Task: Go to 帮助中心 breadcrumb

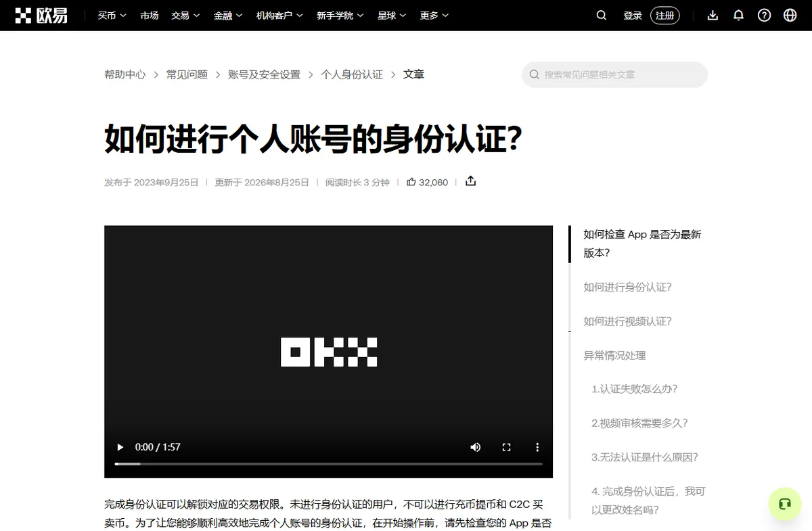Action: pyautogui.click(x=125, y=74)
